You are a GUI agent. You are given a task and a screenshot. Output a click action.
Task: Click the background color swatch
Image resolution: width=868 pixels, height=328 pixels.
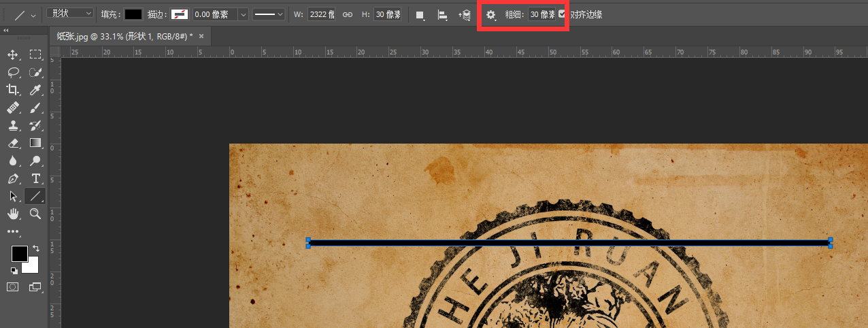click(33, 267)
